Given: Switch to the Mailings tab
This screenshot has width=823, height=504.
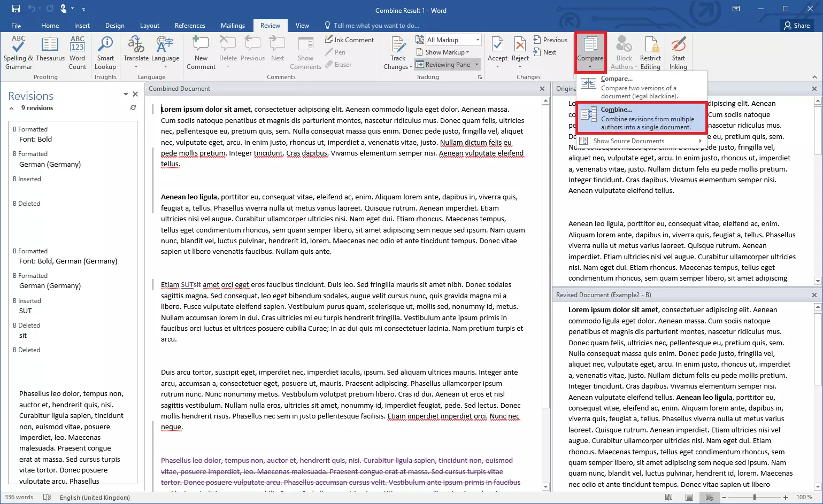Looking at the screenshot, I should click(x=233, y=26).
